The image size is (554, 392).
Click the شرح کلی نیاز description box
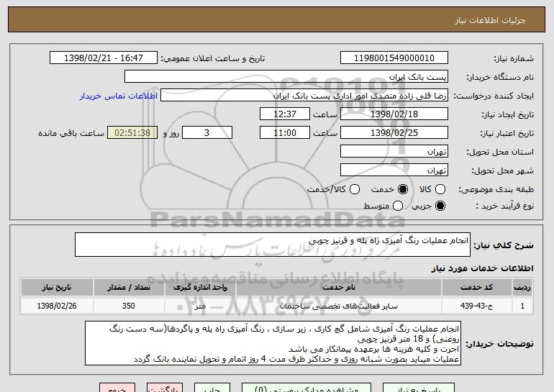tap(273, 245)
